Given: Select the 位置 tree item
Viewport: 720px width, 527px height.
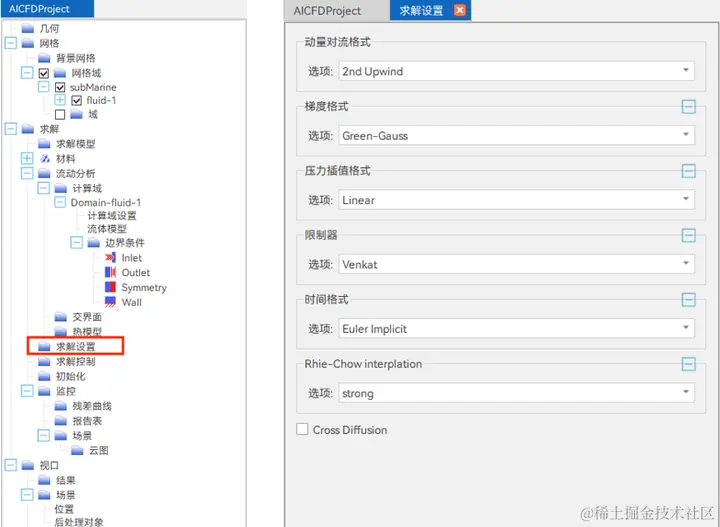Looking at the screenshot, I should click(x=64, y=509).
